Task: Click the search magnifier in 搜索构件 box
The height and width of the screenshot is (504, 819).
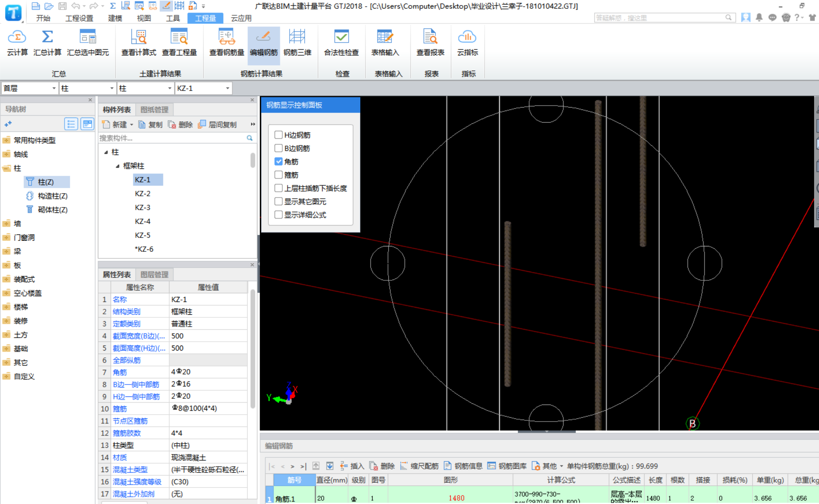Action: point(250,138)
